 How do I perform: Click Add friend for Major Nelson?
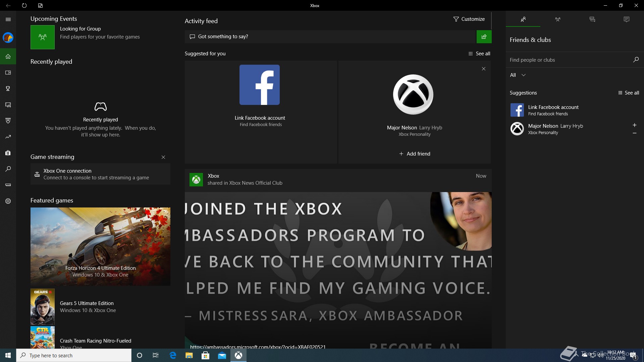point(415,154)
